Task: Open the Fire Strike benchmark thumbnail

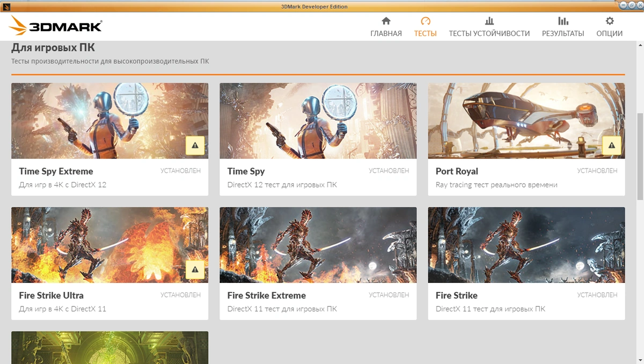Action: point(526,245)
